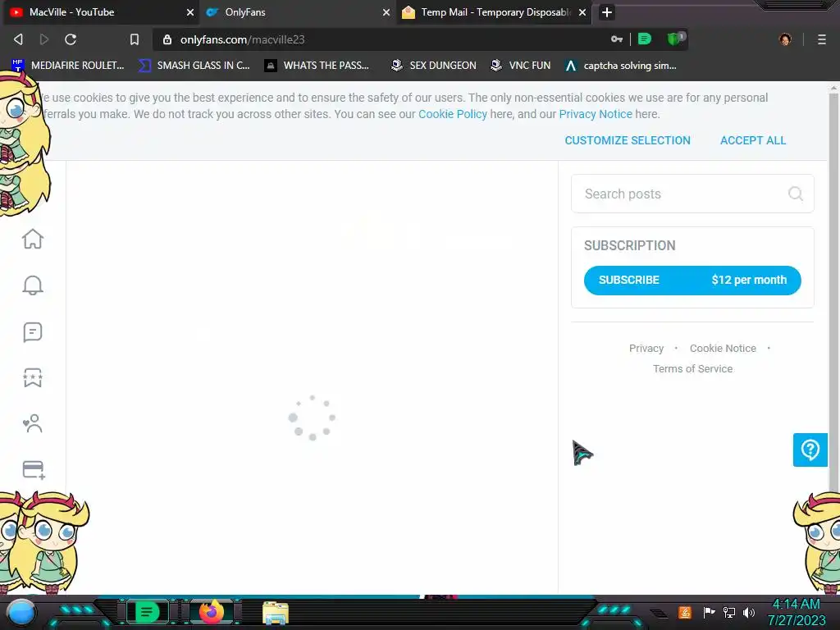Click the orange Java tray icon
The height and width of the screenshot is (630, 840).
[685, 612]
